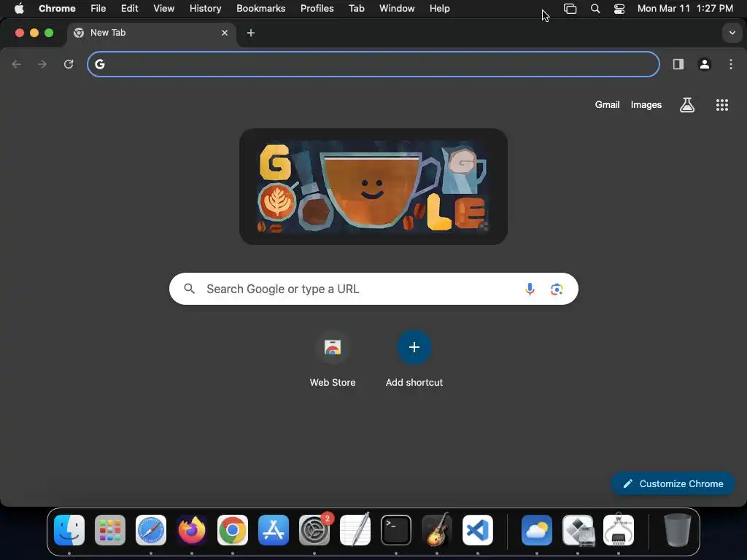Click the Add shortcut plus button
Viewport: 747px width, 560px height.
click(414, 347)
